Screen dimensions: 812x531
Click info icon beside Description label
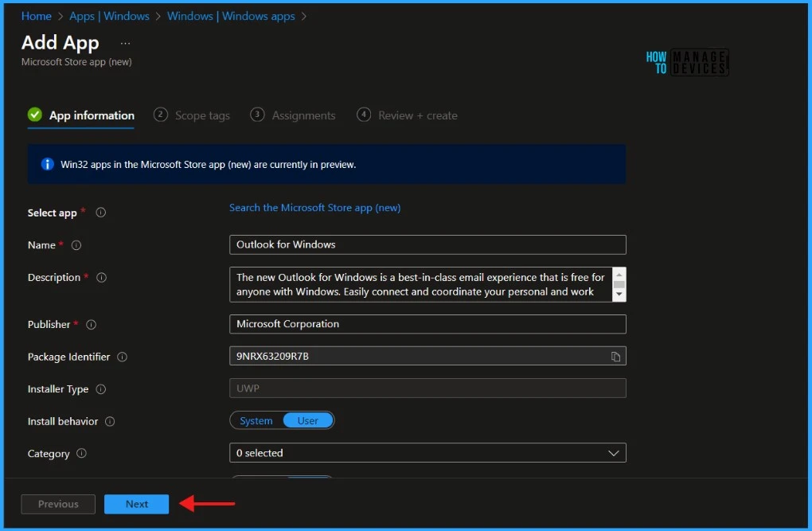click(x=102, y=278)
